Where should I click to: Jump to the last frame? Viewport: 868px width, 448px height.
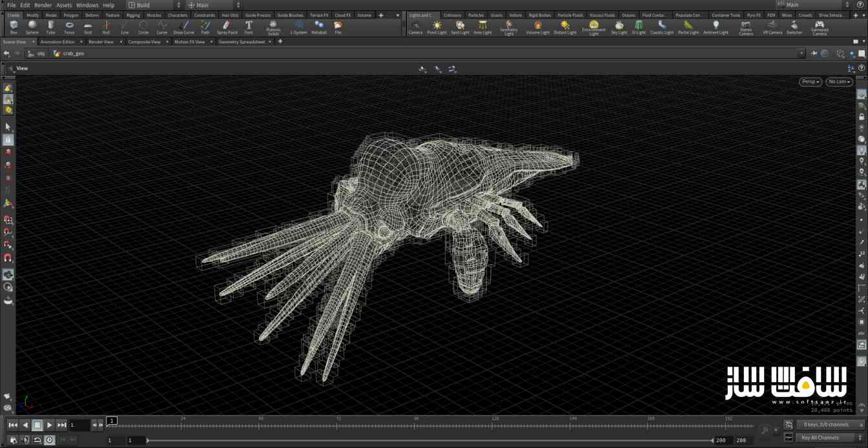pyautogui.click(x=61, y=425)
